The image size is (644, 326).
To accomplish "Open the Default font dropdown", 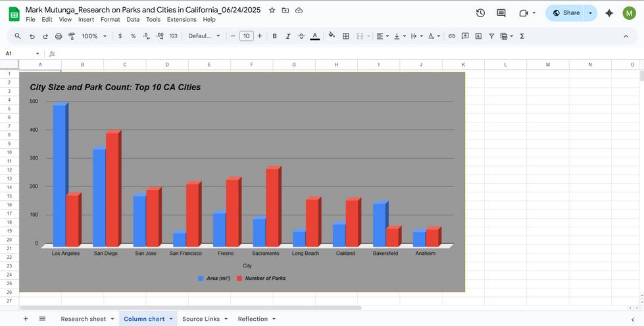I will 204,36.
